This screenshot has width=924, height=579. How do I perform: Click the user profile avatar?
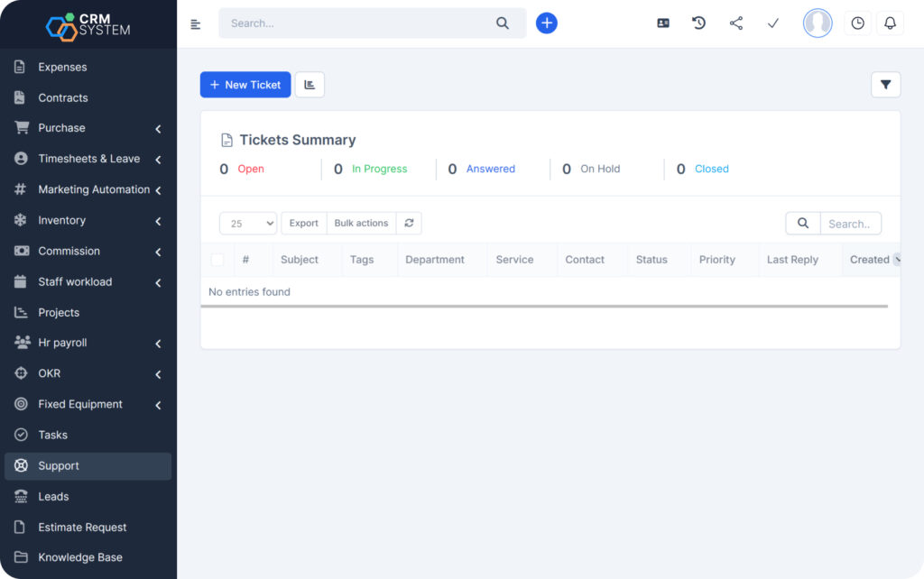pos(818,23)
